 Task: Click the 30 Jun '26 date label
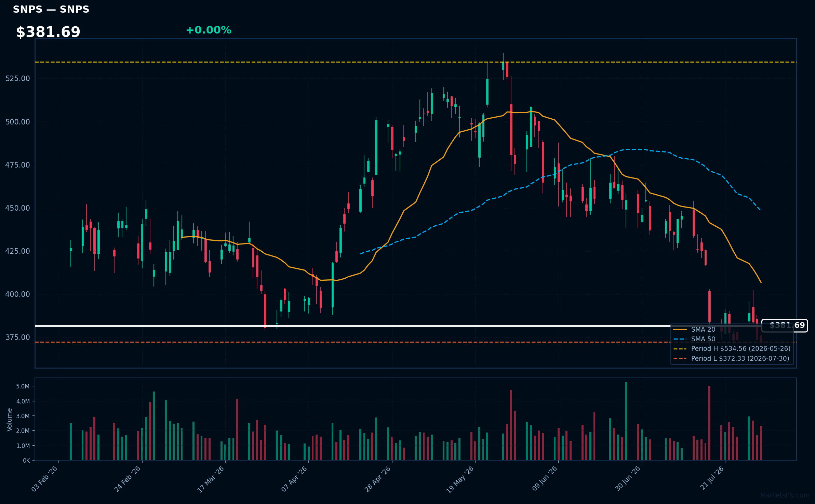pos(628,479)
